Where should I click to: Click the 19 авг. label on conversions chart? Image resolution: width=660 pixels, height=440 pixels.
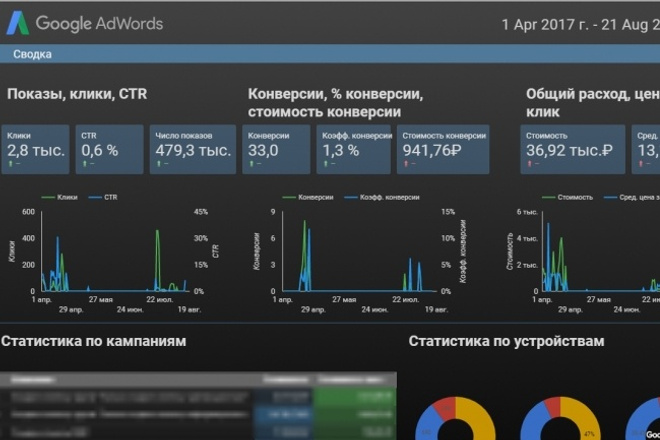(x=436, y=309)
